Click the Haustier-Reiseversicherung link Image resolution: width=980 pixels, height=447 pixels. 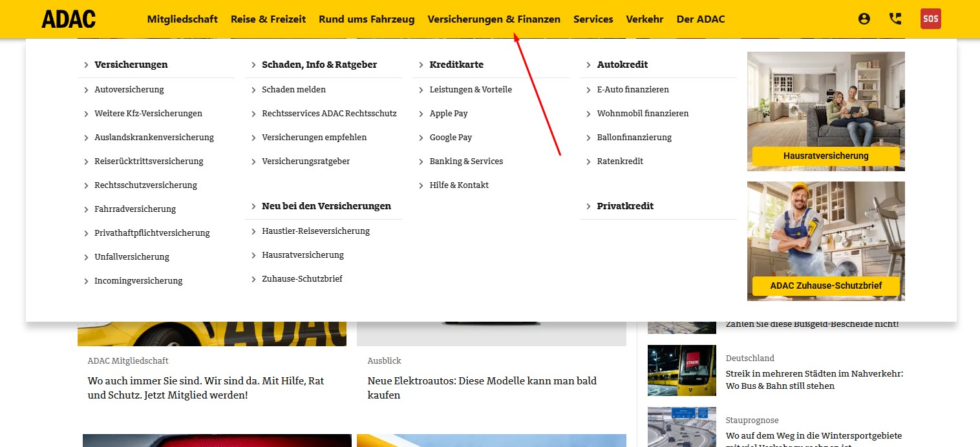point(316,231)
